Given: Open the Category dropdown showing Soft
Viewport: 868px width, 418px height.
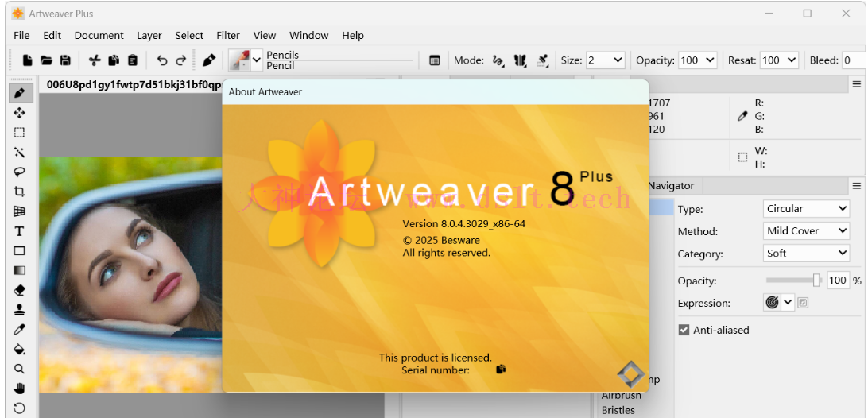Looking at the screenshot, I should [x=806, y=253].
